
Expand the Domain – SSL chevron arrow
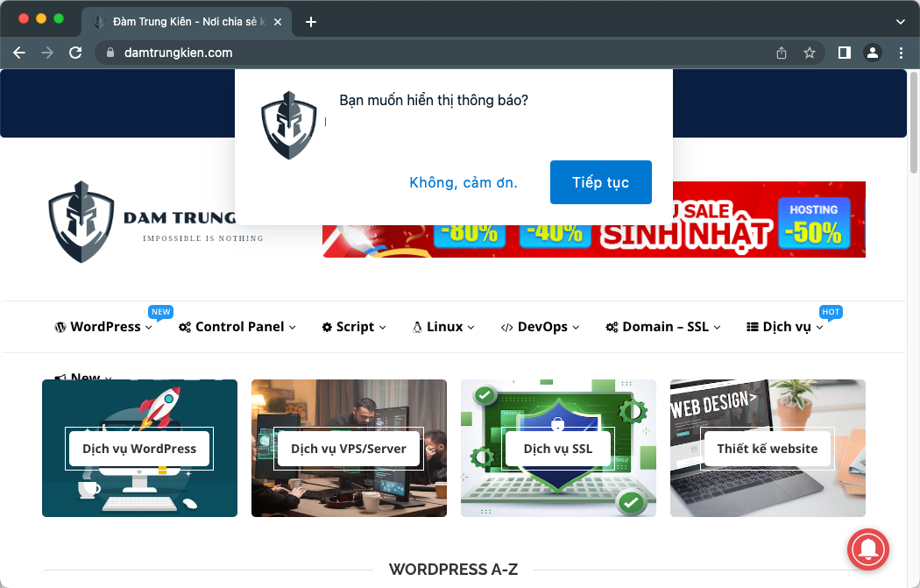click(717, 328)
